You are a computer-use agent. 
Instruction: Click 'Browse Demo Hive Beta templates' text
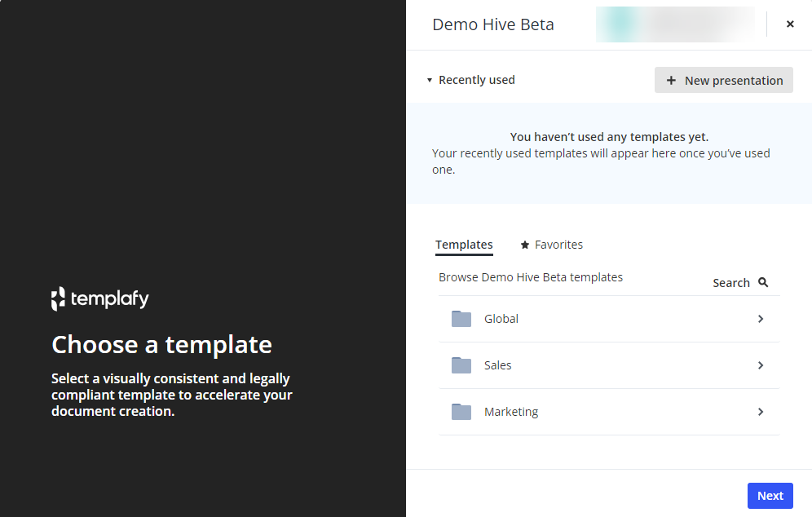530,277
